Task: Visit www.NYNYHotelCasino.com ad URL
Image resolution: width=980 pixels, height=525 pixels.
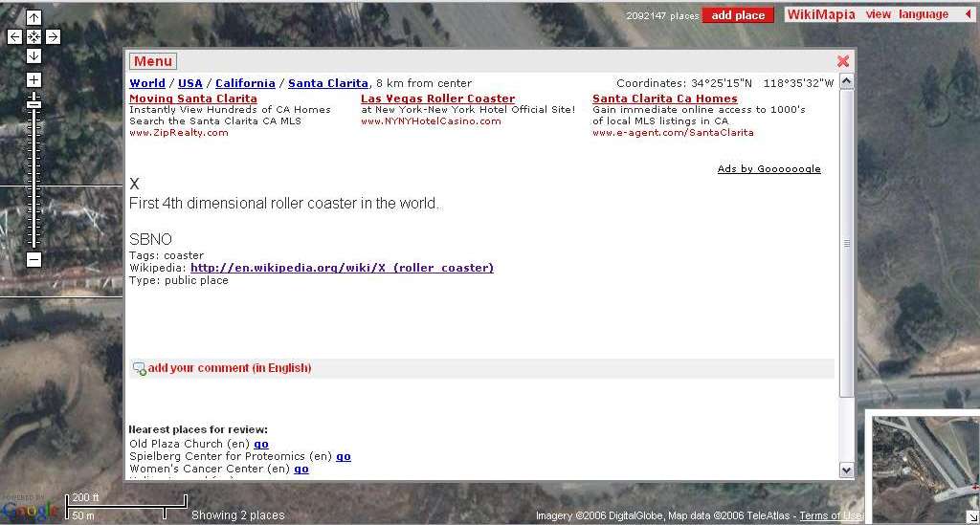Action: pos(431,121)
